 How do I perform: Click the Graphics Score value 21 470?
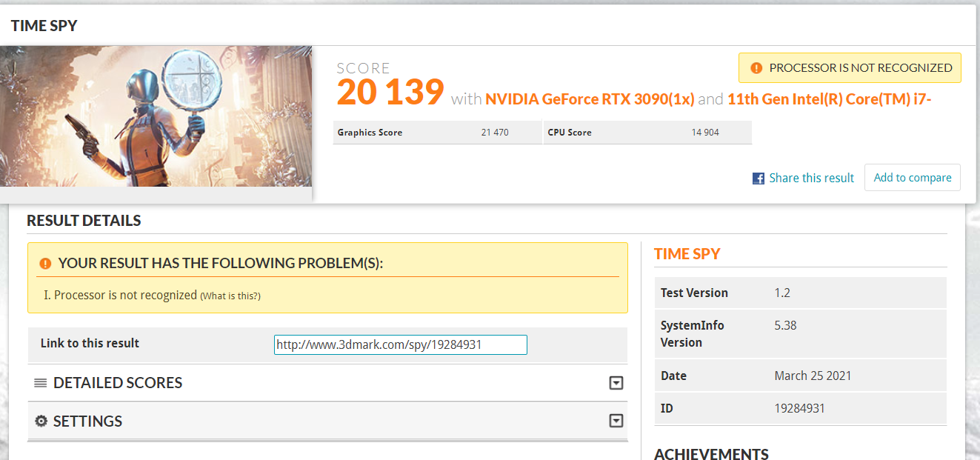pyautogui.click(x=495, y=133)
